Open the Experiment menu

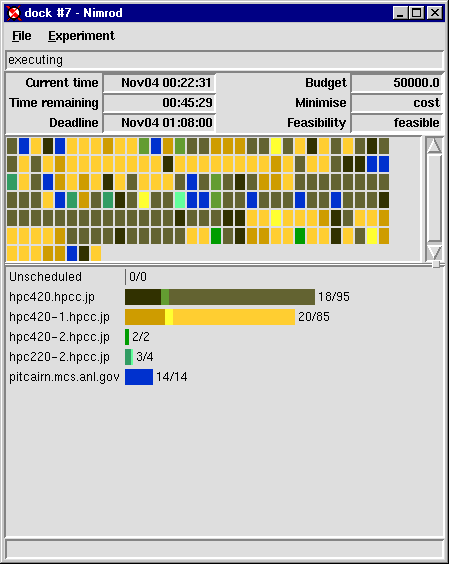tap(81, 36)
